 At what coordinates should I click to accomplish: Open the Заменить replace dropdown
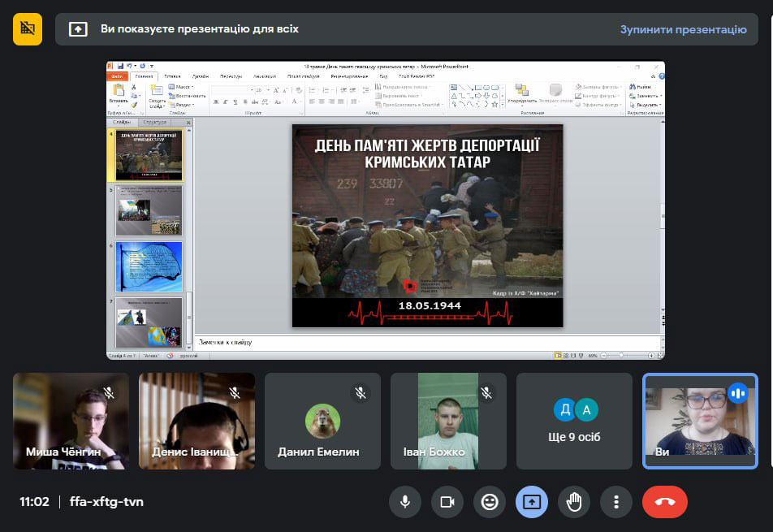click(646, 96)
